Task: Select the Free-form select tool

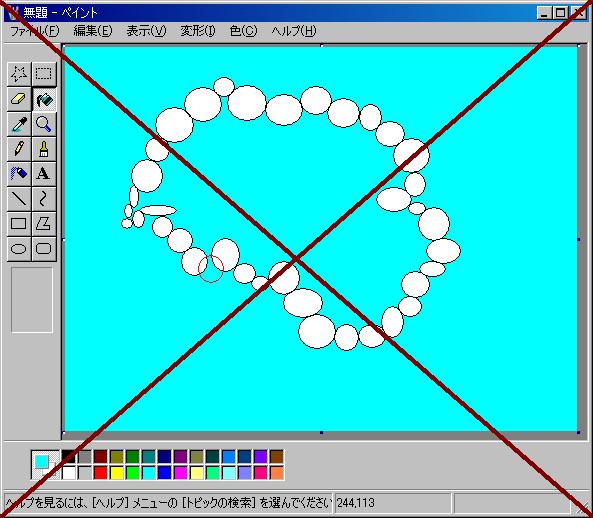Action: [19, 74]
